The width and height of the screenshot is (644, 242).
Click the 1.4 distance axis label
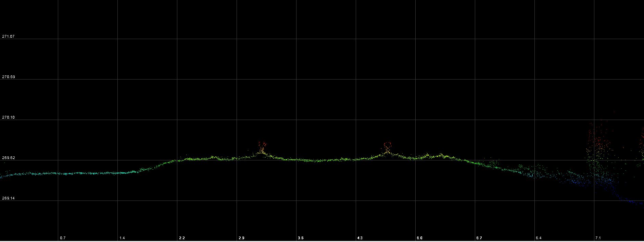click(x=122, y=238)
